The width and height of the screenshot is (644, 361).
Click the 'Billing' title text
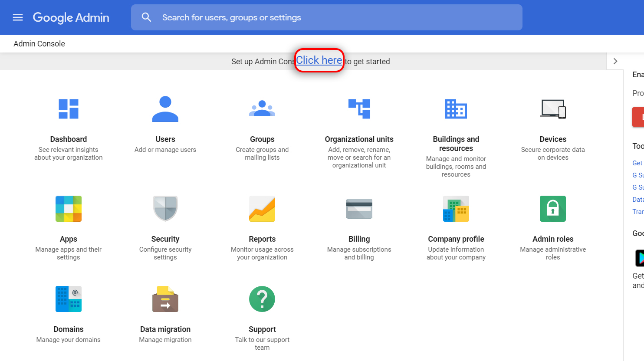coord(359,239)
